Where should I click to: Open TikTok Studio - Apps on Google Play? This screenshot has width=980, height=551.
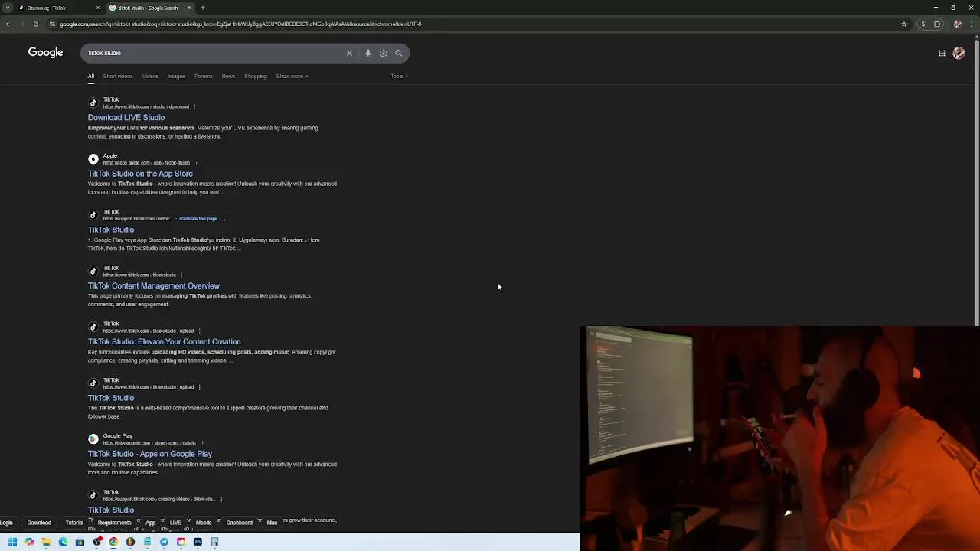tap(150, 454)
